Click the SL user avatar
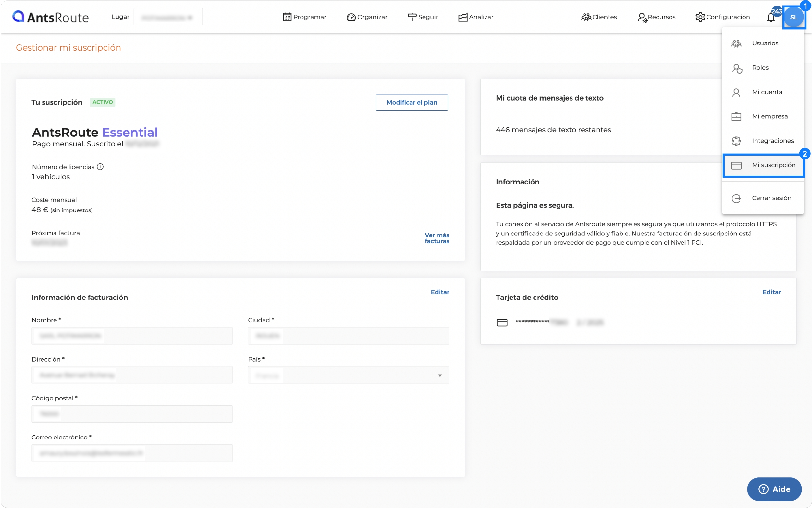Screen dimensions: 812x508 [x=794, y=17]
